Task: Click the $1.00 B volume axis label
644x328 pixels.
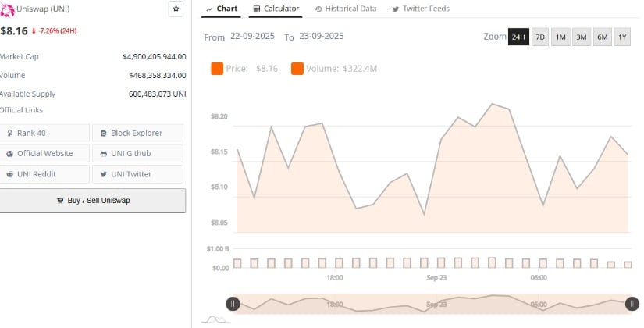Action: click(x=218, y=248)
